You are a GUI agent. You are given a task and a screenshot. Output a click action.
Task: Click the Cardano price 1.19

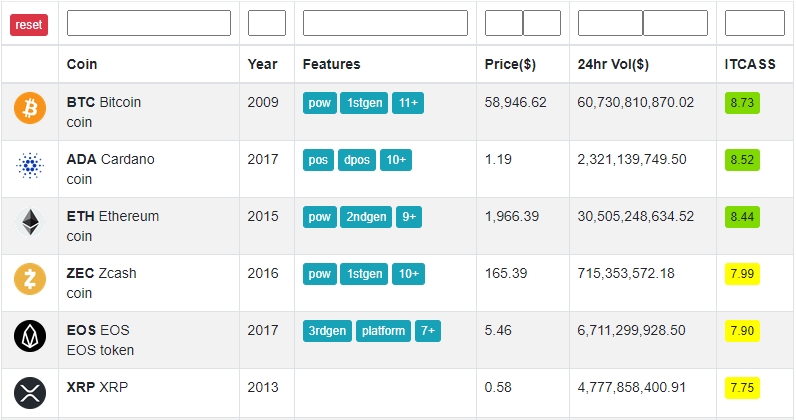click(498, 159)
